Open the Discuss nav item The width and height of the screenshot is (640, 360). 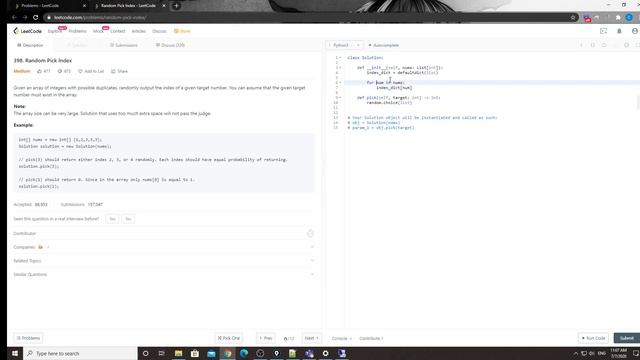pos(159,31)
